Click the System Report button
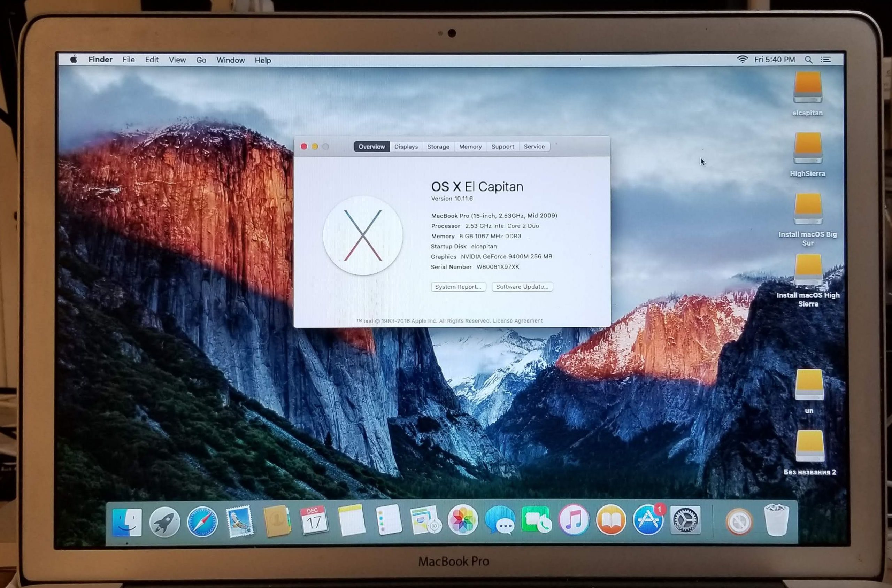892x588 pixels. pyautogui.click(x=458, y=287)
